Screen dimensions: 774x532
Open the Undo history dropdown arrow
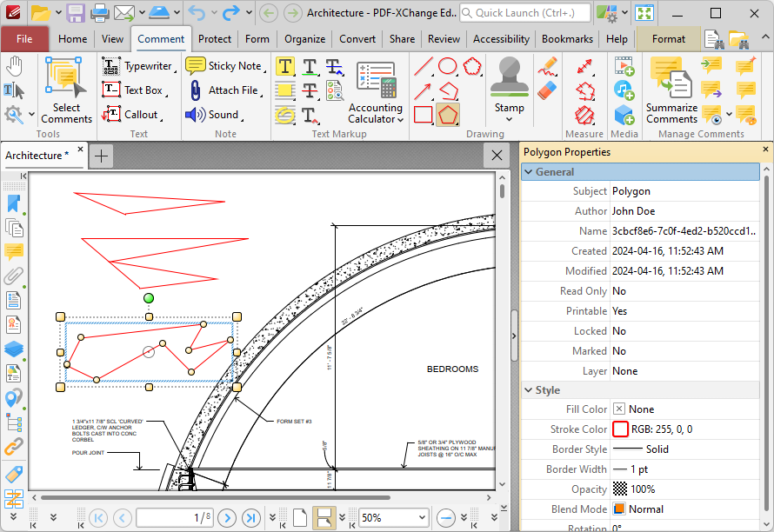(x=214, y=13)
